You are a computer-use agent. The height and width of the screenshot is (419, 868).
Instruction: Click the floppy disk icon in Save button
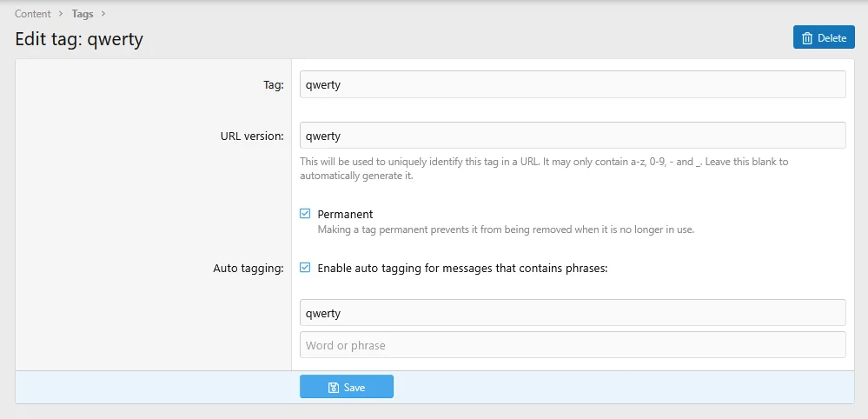pos(334,388)
